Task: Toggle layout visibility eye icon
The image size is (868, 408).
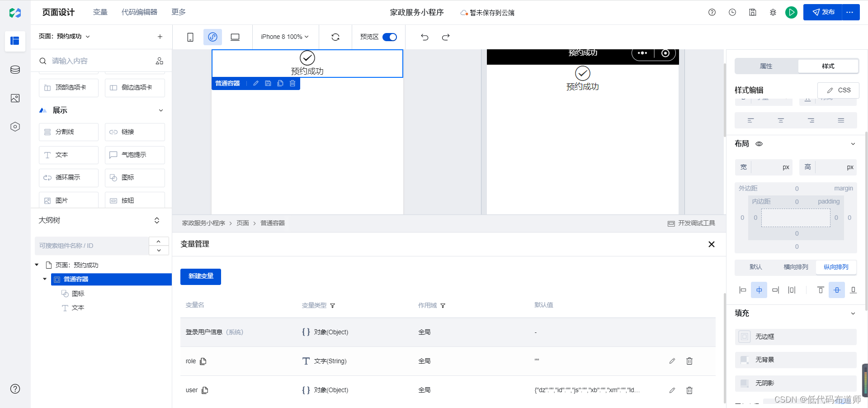Action: (759, 144)
